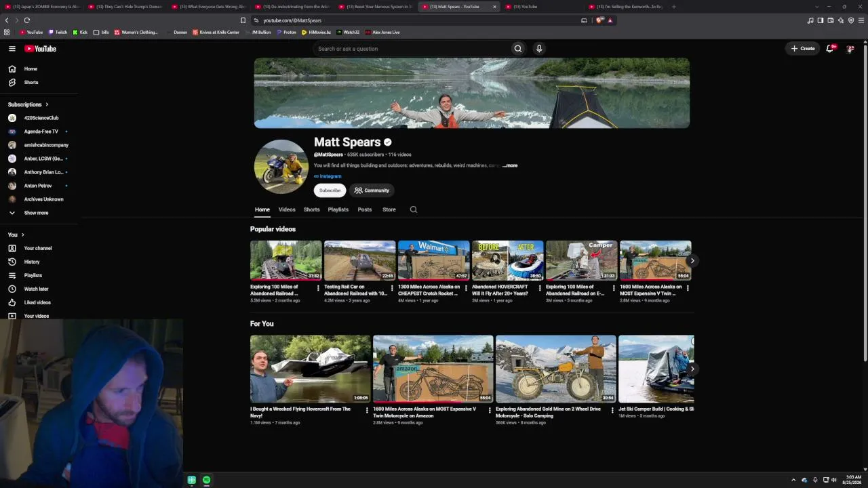Expand the You section arrow
The width and height of the screenshot is (868, 488).
point(22,235)
